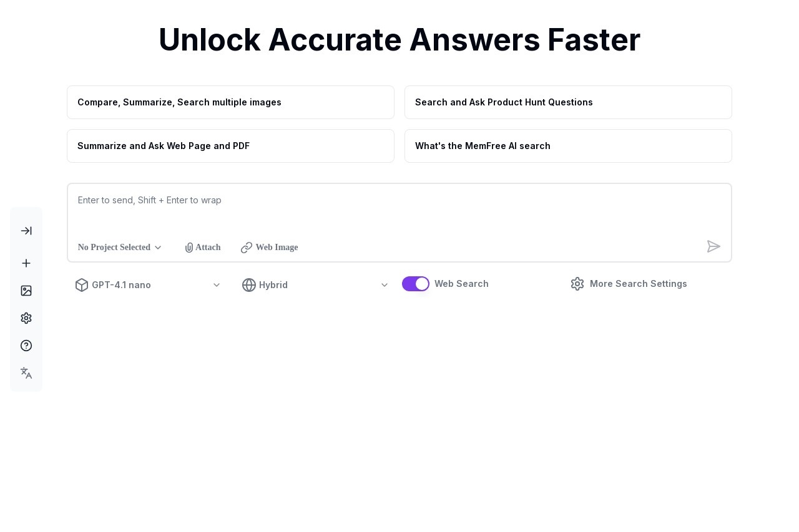Click the paperclip Attach icon
Image resolution: width=799 pixels, height=532 pixels.
click(189, 248)
